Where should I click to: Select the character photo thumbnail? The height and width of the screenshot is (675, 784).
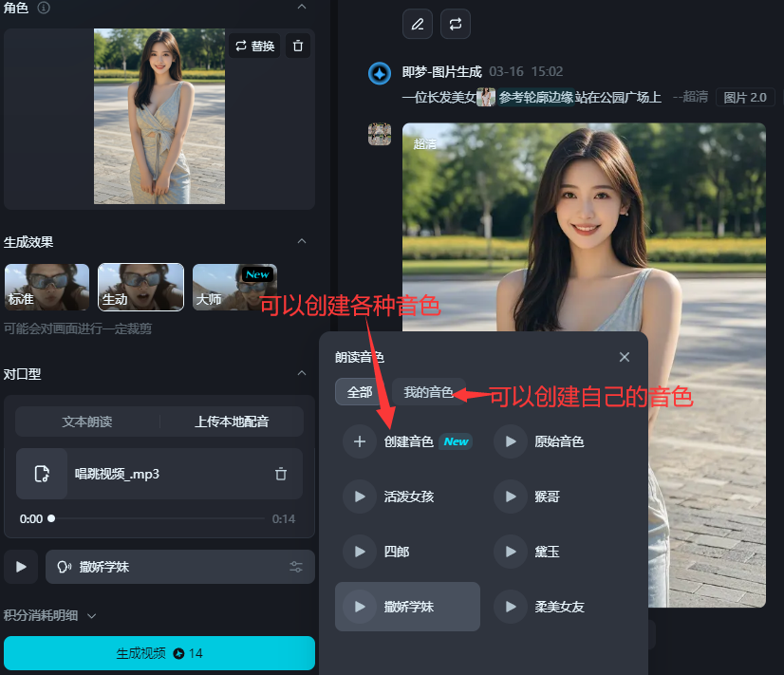(x=159, y=116)
